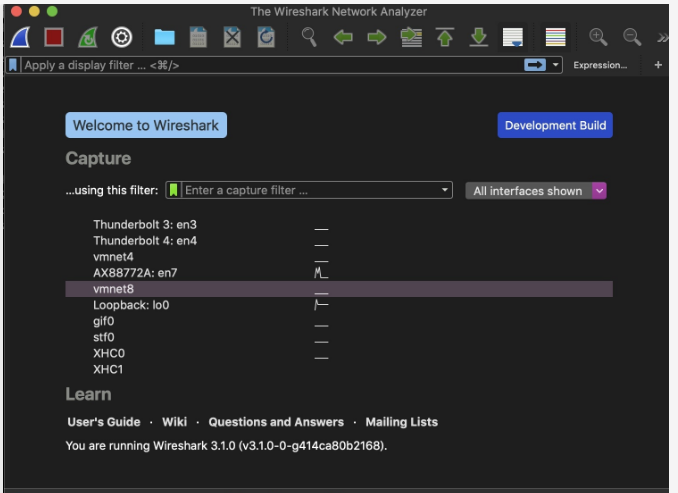This screenshot has width=678, height=493.
Task: Jump to first packet icon
Action: click(445, 37)
